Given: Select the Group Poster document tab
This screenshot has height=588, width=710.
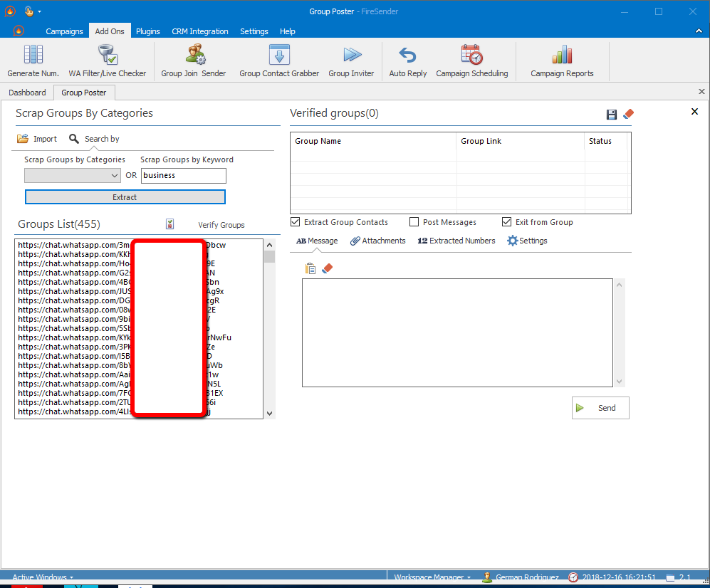Looking at the screenshot, I should 84,93.
